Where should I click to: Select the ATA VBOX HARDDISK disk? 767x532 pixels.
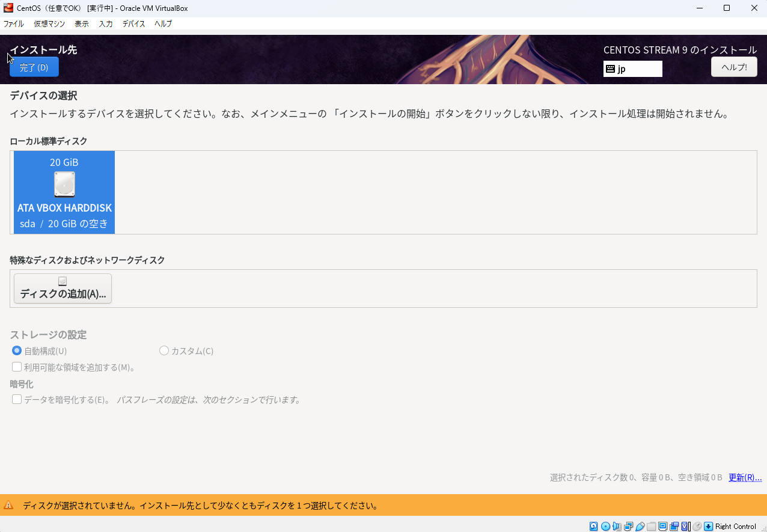click(64, 192)
